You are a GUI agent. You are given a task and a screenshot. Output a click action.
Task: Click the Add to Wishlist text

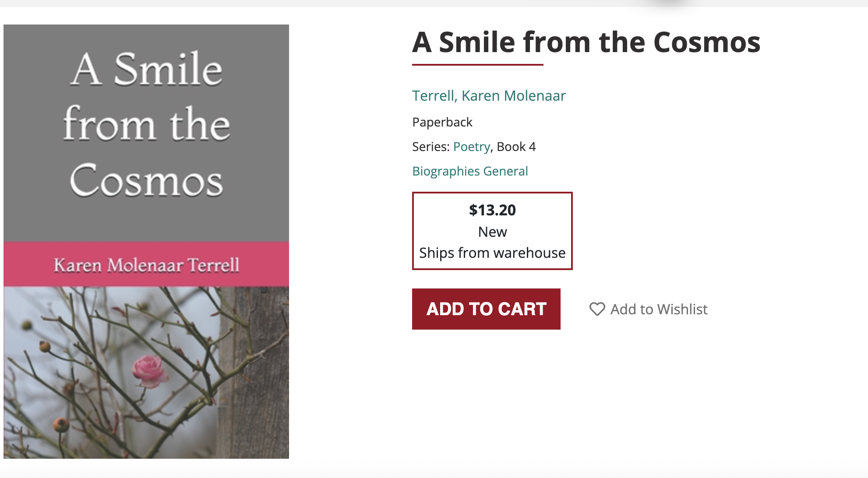pos(659,309)
